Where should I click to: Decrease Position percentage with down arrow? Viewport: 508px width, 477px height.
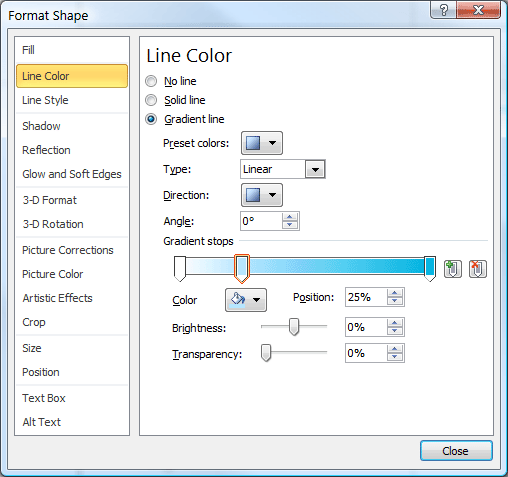[x=395, y=301]
